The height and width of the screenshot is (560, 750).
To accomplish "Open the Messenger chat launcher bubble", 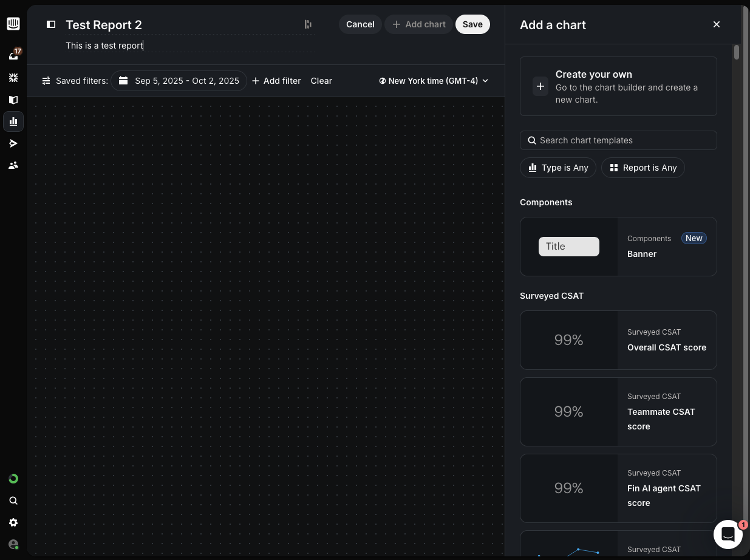I will click(x=728, y=534).
